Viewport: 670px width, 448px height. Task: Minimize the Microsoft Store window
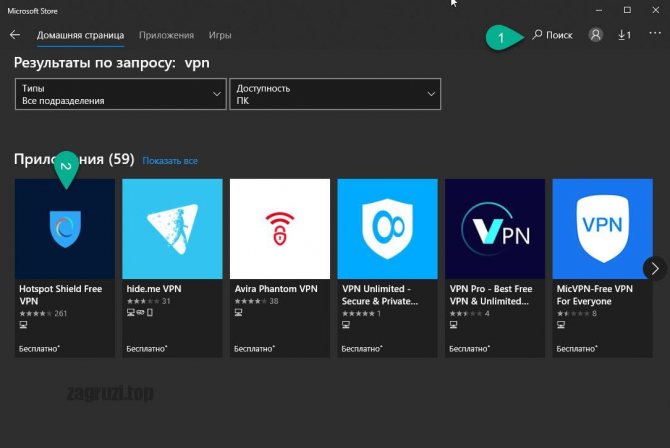(x=599, y=10)
